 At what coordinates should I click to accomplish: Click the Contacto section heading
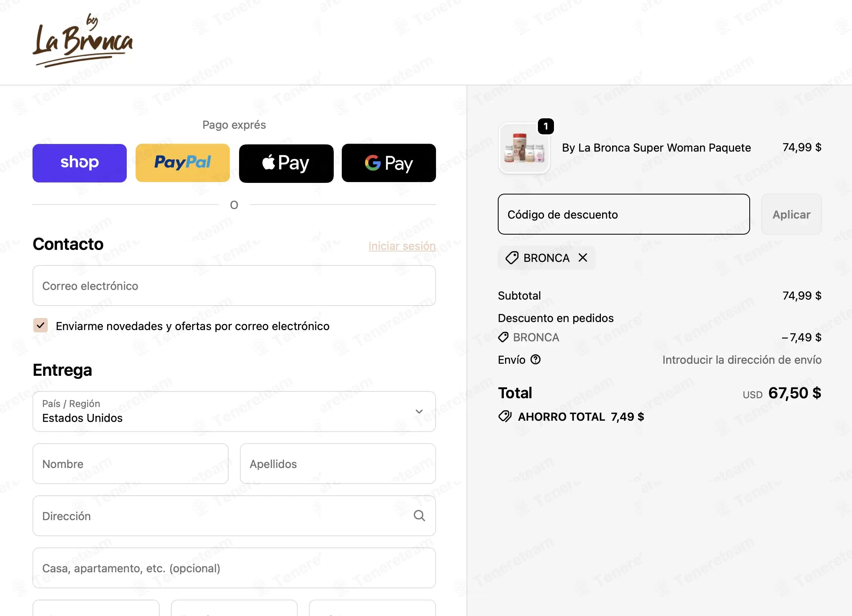click(68, 244)
